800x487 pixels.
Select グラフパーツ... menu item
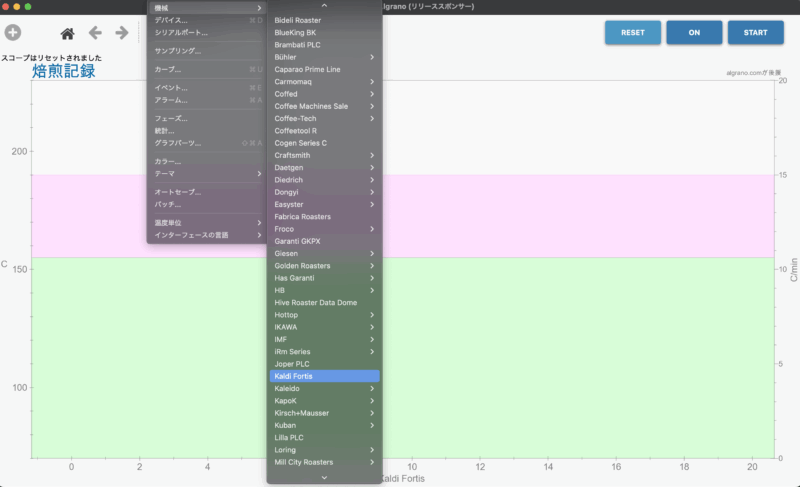207,143
